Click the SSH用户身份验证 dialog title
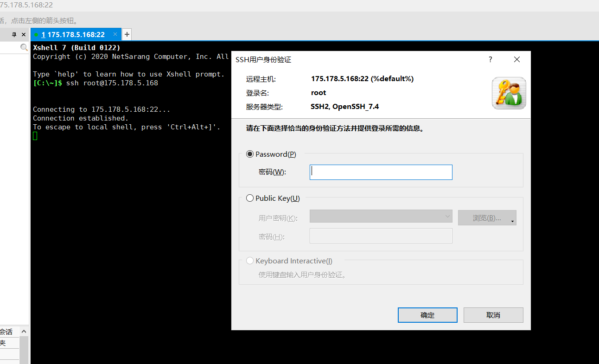The height and width of the screenshot is (364, 599). coord(263,60)
